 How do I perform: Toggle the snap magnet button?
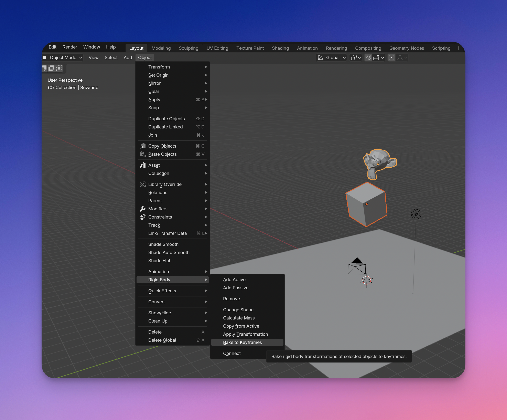(368, 57)
